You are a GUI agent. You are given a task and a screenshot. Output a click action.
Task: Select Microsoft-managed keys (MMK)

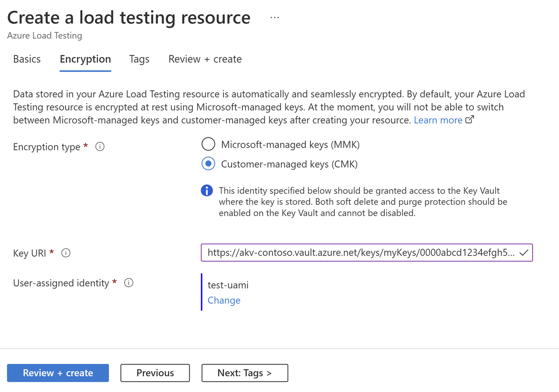pos(208,144)
